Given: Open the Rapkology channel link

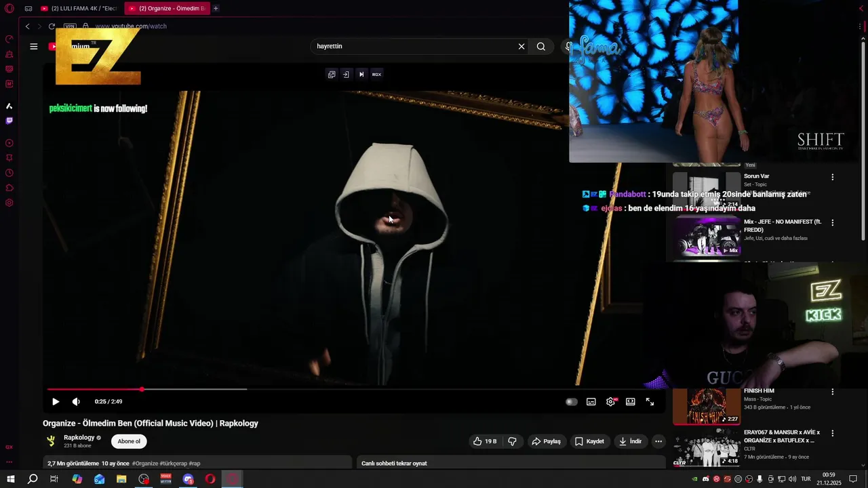Looking at the screenshot, I should [79, 438].
